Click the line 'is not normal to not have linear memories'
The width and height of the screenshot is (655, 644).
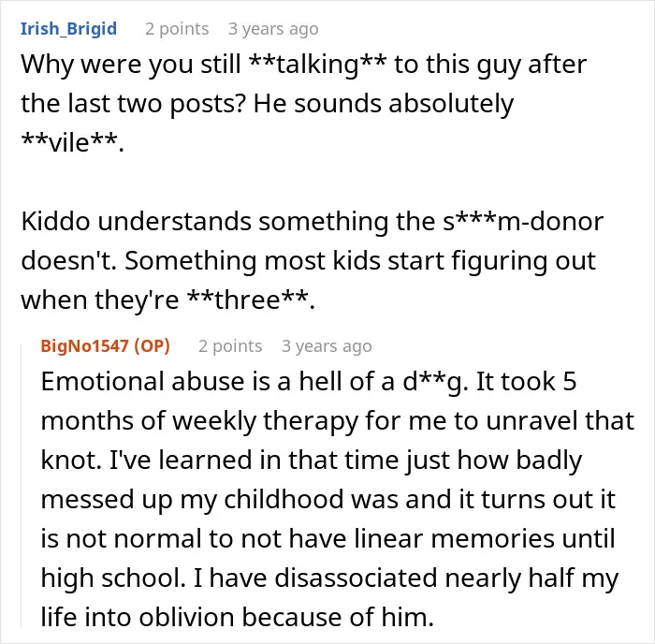(x=327, y=538)
